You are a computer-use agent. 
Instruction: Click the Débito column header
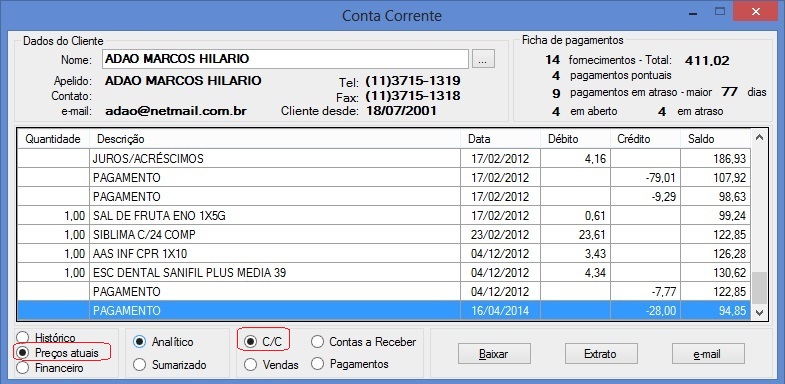[576, 139]
